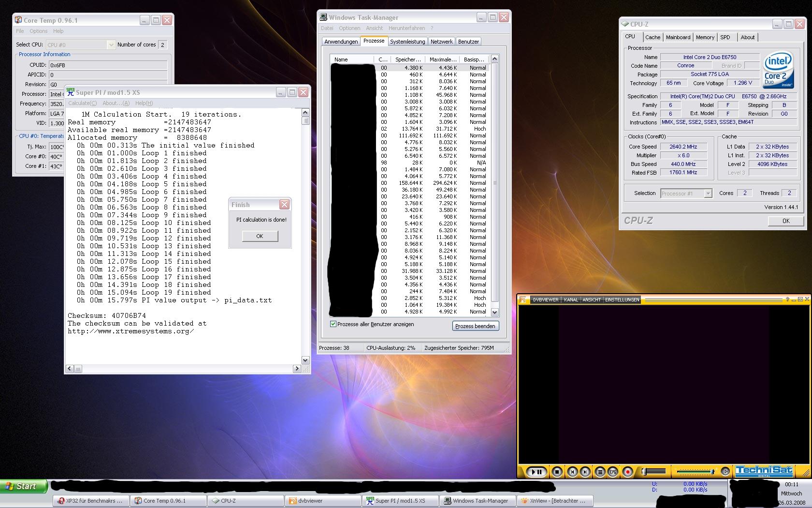Image resolution: width=812 pixels, height=508 pixels.
Task: Click the Task-Manager title bar icon
Action: (324, 17)
